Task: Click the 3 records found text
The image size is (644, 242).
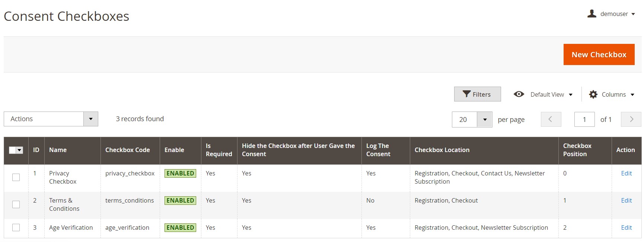Action: click(140, 119)
